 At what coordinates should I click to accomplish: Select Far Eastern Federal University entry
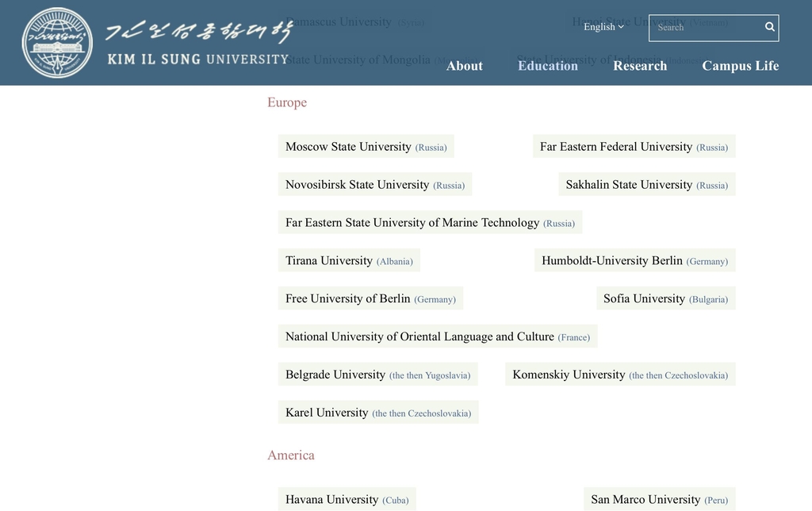coord(634,146)
